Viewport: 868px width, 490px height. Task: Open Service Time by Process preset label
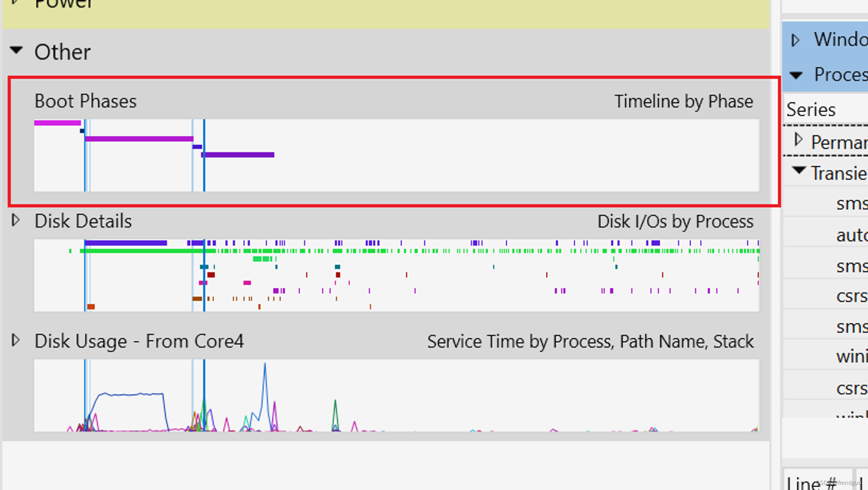590,342
